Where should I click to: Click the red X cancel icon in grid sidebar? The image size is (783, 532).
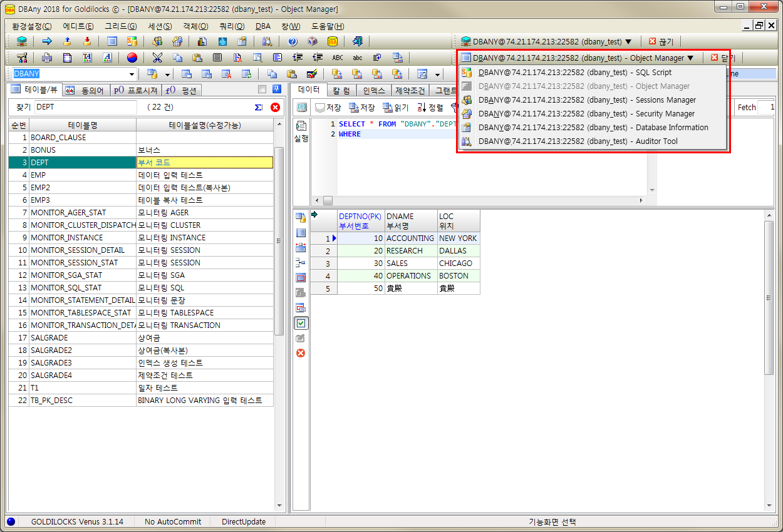(x=301, y=353)
